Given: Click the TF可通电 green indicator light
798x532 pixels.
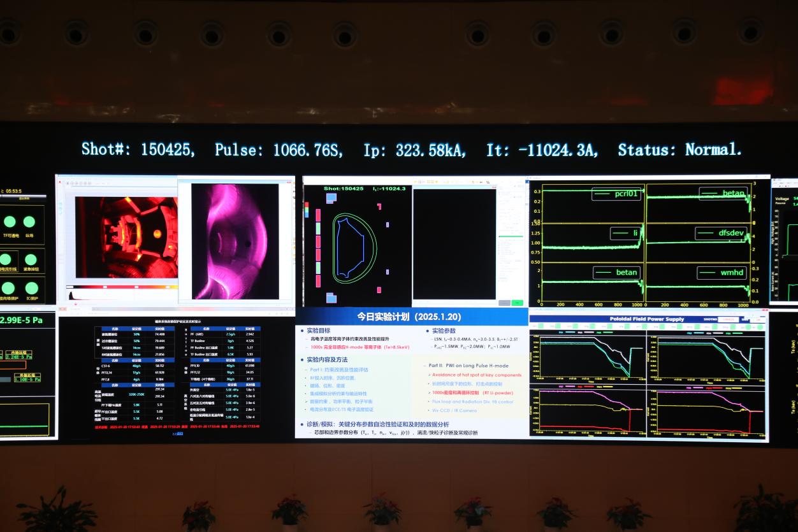Looking at the screenshot, I should [x=10, y=222].
